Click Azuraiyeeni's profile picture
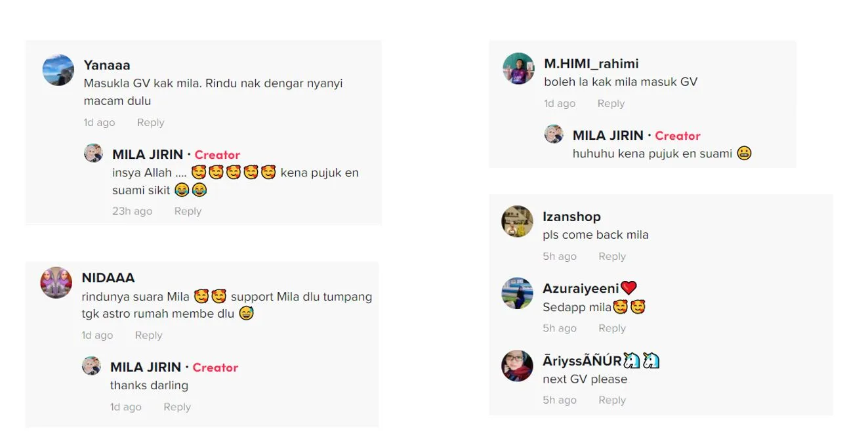The width and height of the screenshot is (868, 445). pyautogui.click(x=517, y=293)
